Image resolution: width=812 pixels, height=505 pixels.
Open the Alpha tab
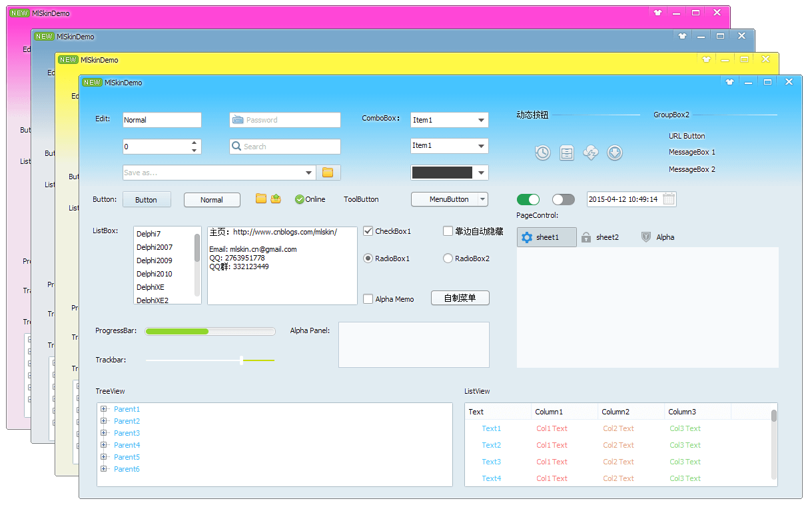[x=657, y=237]
